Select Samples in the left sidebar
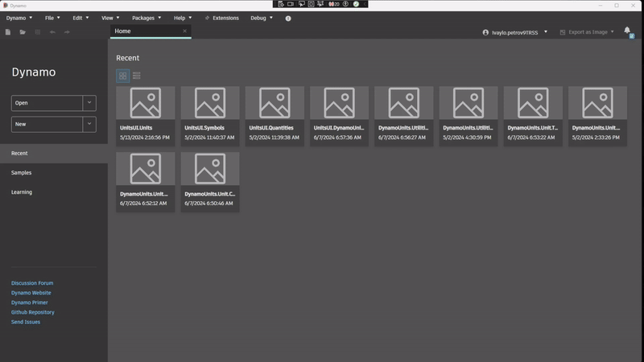 22,173
